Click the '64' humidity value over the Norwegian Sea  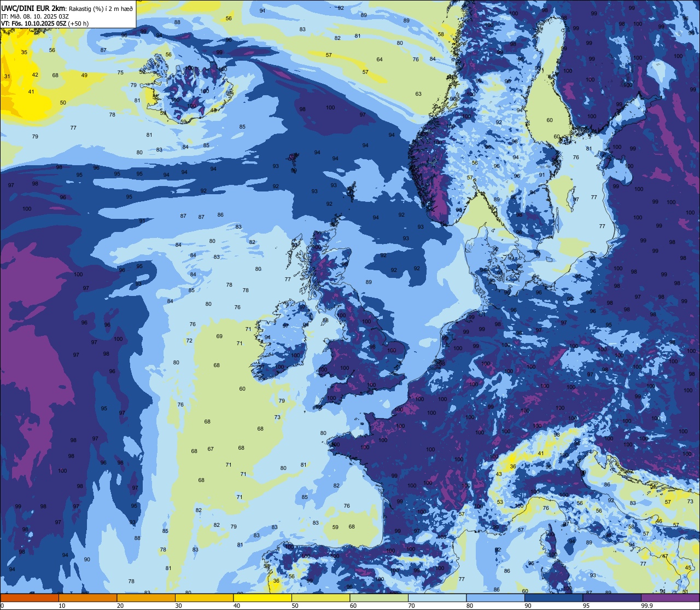[380, 60]
